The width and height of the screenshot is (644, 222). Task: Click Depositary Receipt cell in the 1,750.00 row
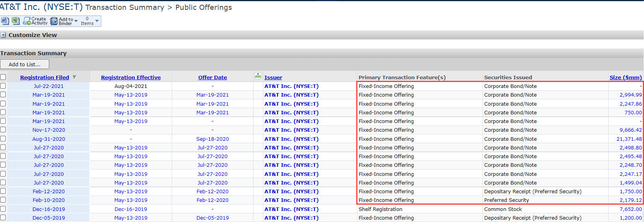tap(533, 191)
